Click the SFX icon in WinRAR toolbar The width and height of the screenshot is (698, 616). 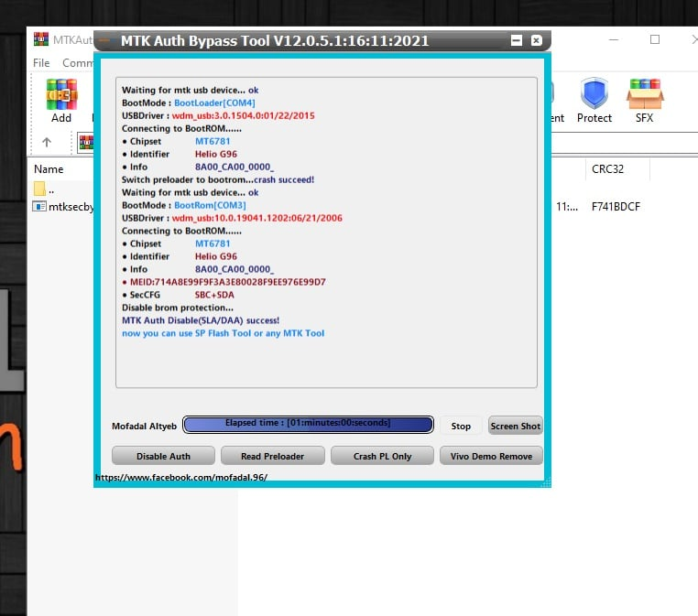point(645,94)
